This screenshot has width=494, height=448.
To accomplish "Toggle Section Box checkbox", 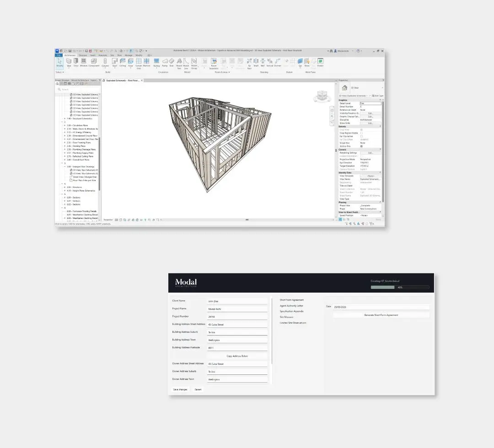I will (x=361, y=146).
